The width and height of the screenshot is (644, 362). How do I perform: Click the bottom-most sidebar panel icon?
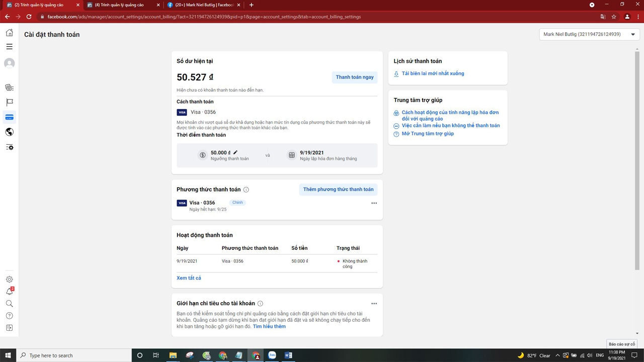[9, 328]
